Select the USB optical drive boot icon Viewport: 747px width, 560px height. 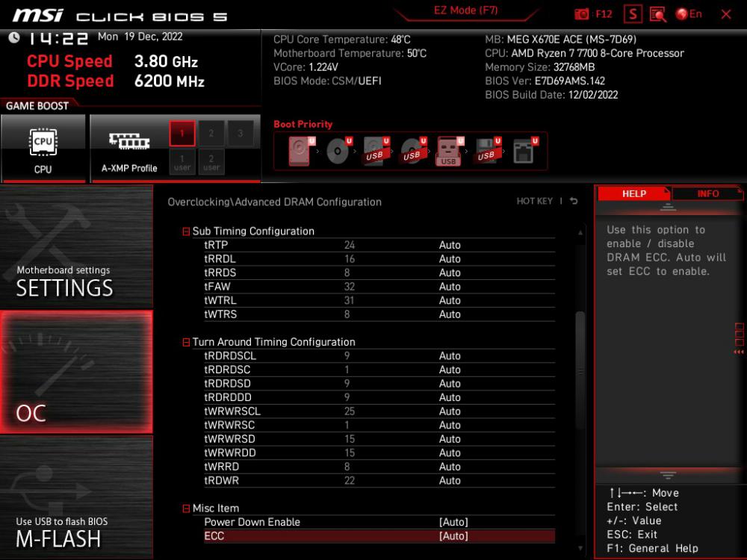click(413, 151)
